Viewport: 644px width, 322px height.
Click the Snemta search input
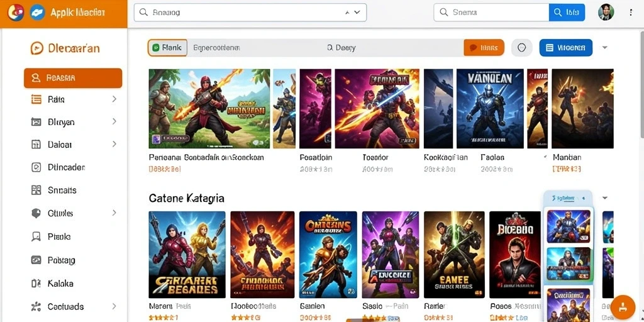click(x=491, y=13)
